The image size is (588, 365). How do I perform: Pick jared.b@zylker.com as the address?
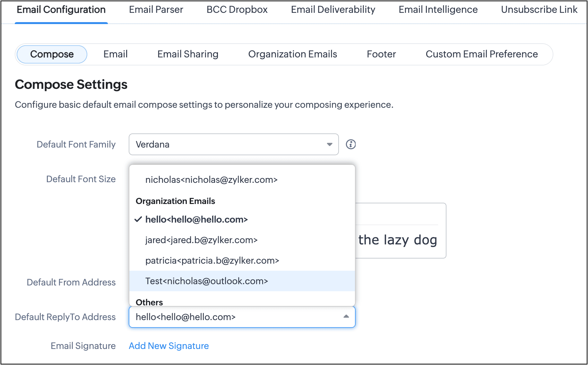[x=201, y=240]
